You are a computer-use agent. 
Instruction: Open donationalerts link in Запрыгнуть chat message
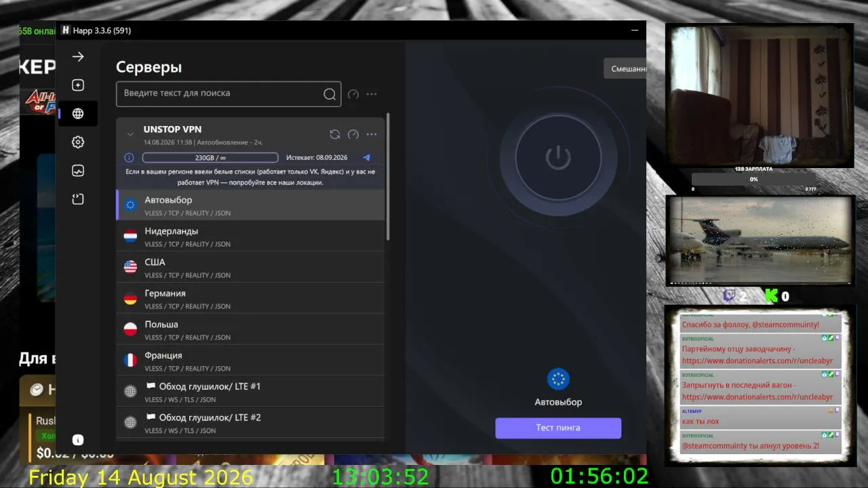(x=757, y=396)
